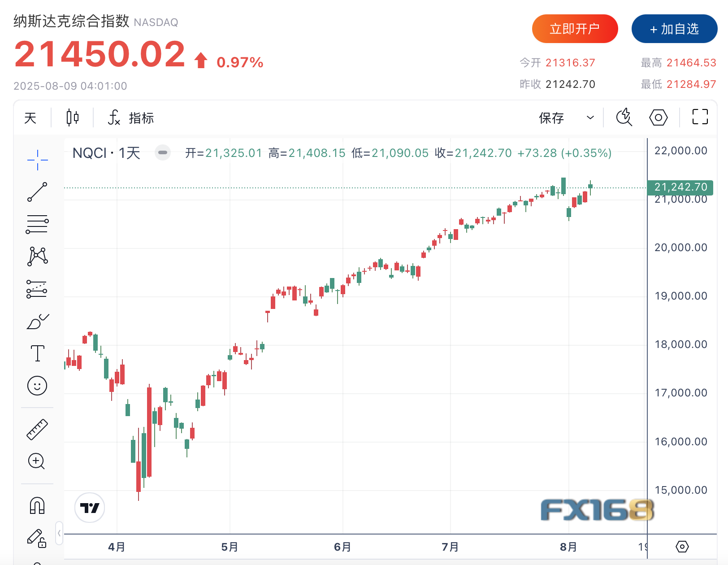Select the brush drawing tool
The width and height of the screenshot is (728, 565).
click(x=37, y=322)
